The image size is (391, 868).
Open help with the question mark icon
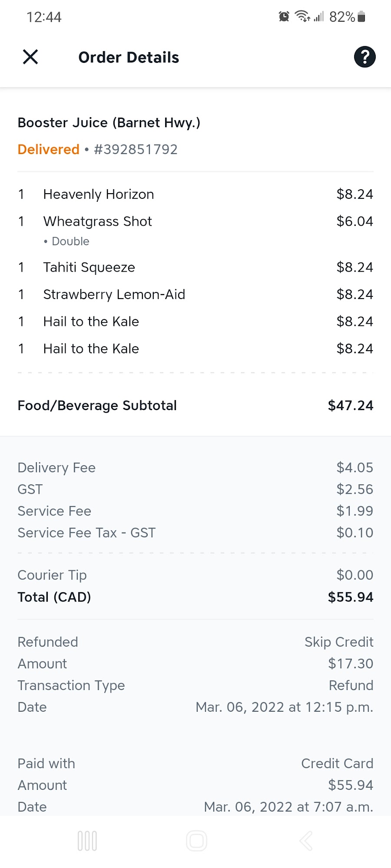(364, 57)
